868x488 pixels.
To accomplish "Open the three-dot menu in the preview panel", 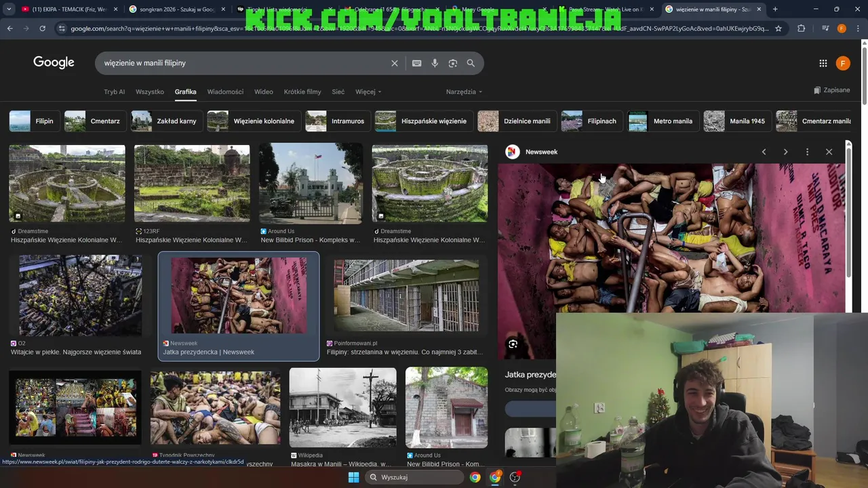I will click(x=807, y=152).
